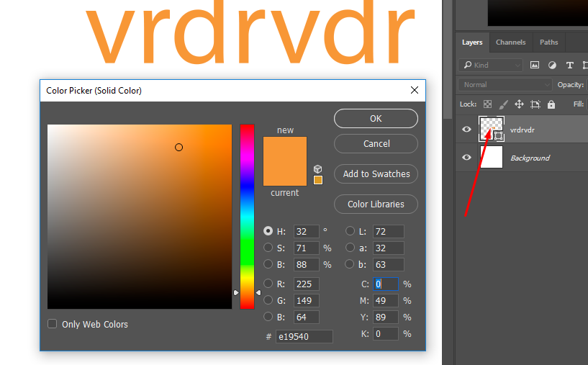Click the S percent field

coord(306,248)
